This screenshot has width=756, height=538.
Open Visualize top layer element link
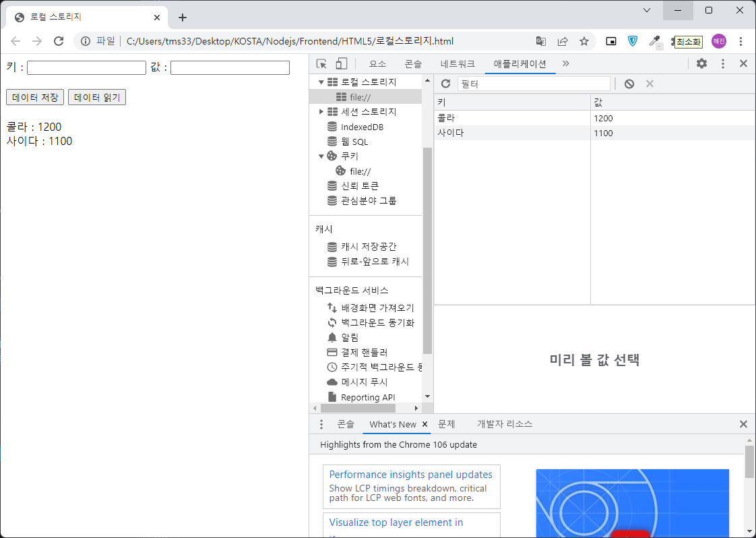click(396, 522)
